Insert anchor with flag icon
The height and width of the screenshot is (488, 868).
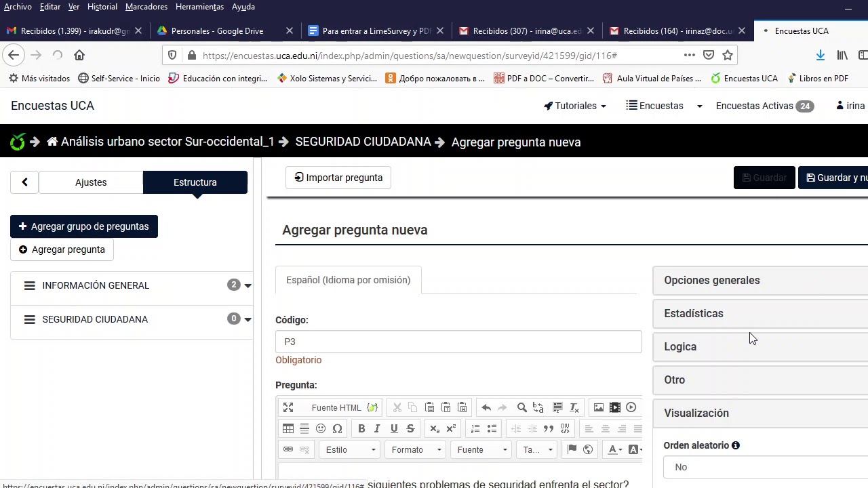point(572,449)
